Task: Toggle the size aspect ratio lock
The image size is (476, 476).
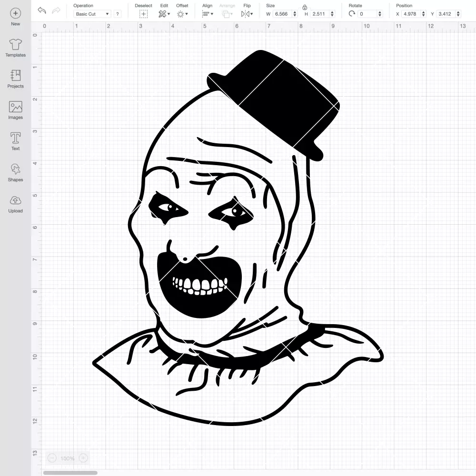Action: [x=305, y=7]
